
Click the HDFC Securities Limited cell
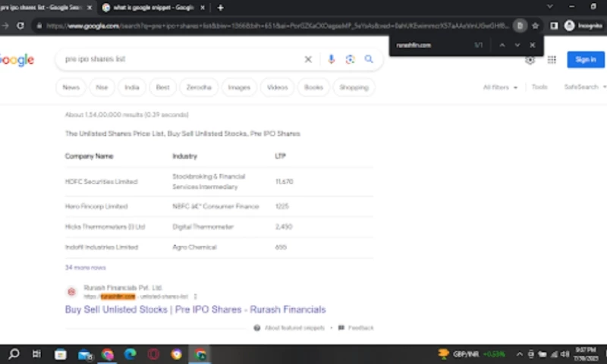click(101, 181)
